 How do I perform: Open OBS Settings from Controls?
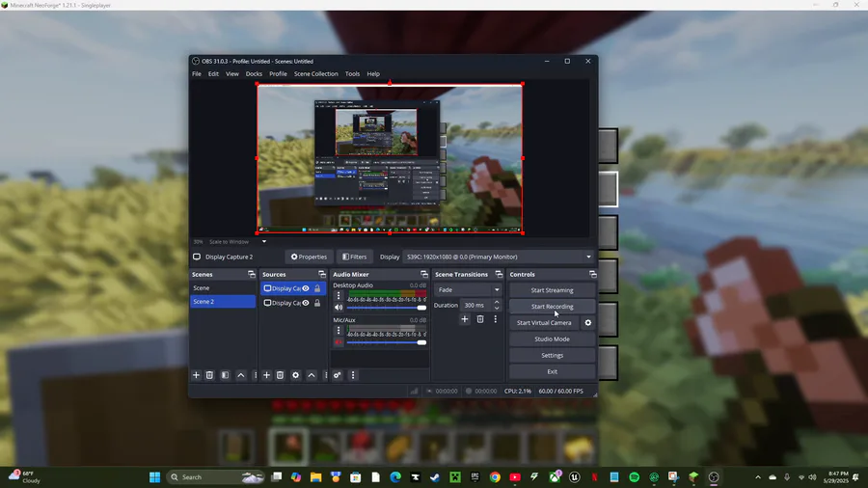pos(552,355)
